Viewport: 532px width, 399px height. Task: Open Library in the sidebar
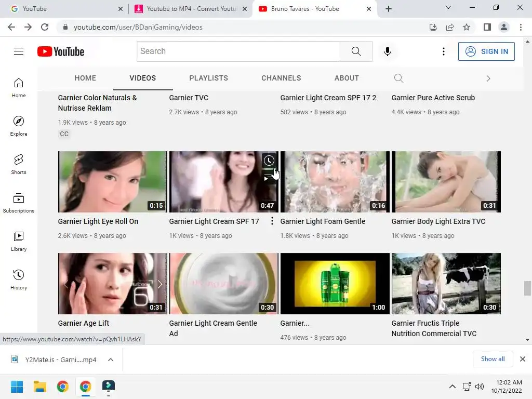tap(19, 241)
